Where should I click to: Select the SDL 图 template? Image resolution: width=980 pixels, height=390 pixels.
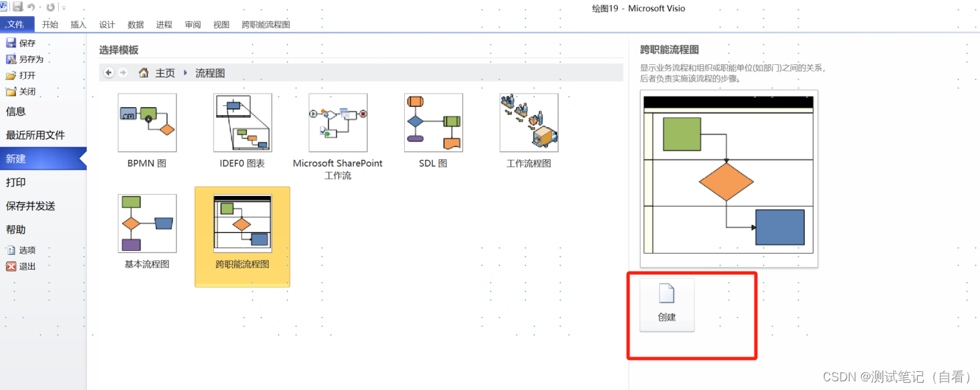433,130
